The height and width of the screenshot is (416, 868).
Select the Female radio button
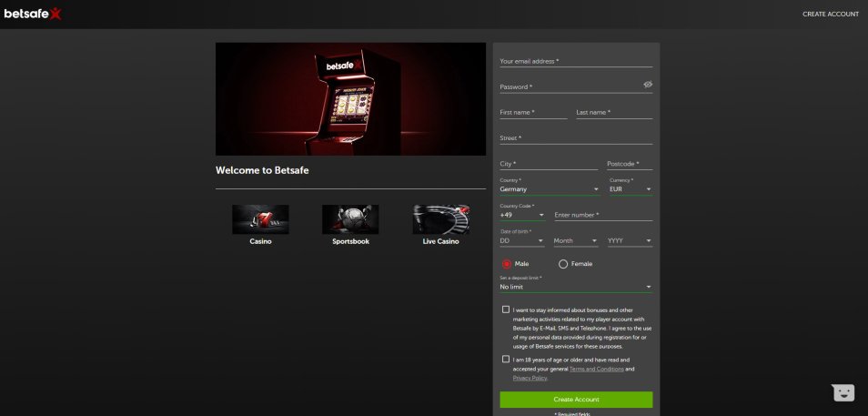point(563,264)
